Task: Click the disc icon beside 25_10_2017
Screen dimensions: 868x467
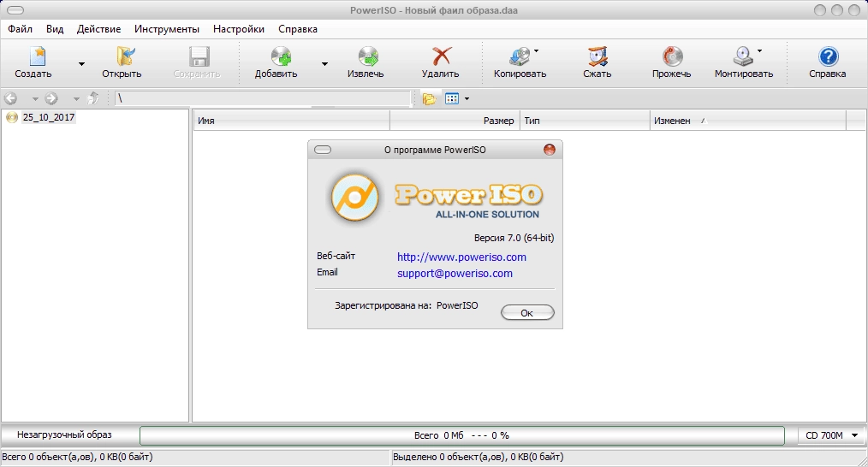Action: (12, 117)
